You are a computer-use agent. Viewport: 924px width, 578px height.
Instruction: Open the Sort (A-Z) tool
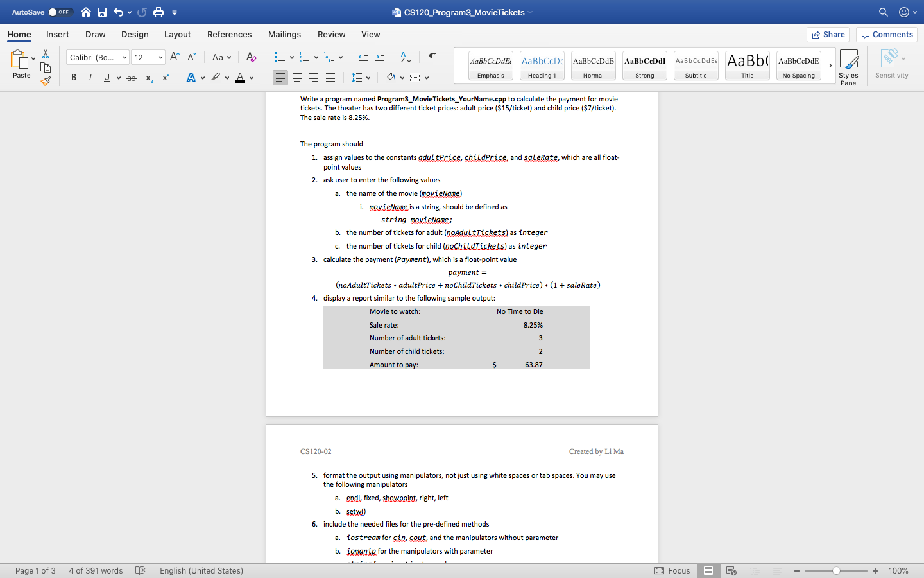pos(406,57)
